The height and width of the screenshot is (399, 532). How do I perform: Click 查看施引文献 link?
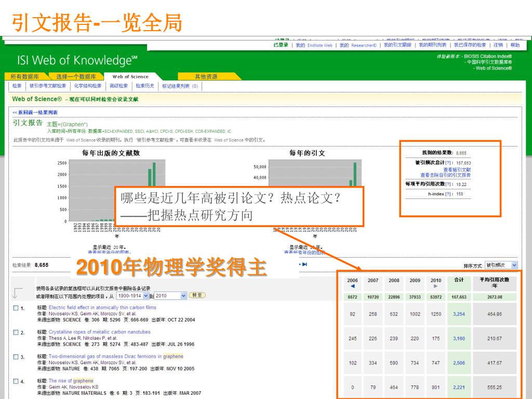(457, 170)
